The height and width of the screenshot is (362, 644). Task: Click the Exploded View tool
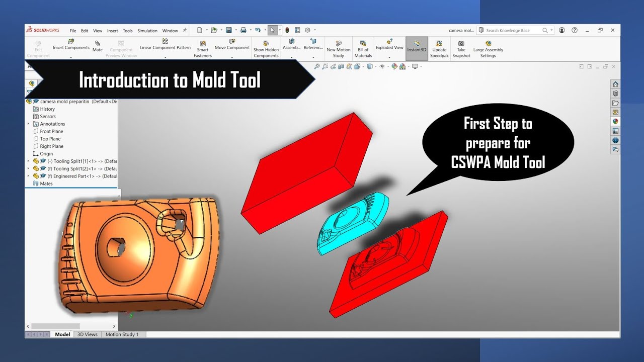point(389,45)
